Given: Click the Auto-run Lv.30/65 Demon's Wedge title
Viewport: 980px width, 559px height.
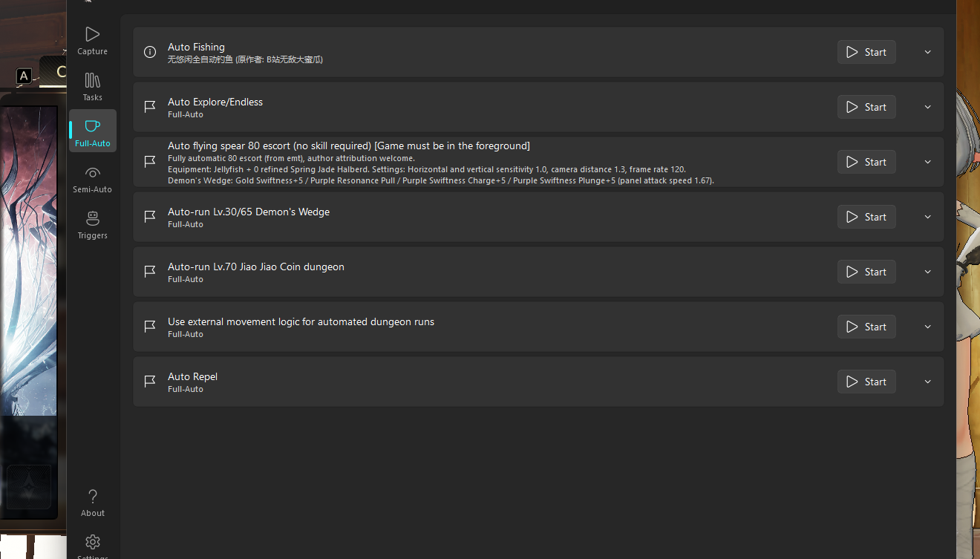Looking at the screenshot, I should [249, 212].
